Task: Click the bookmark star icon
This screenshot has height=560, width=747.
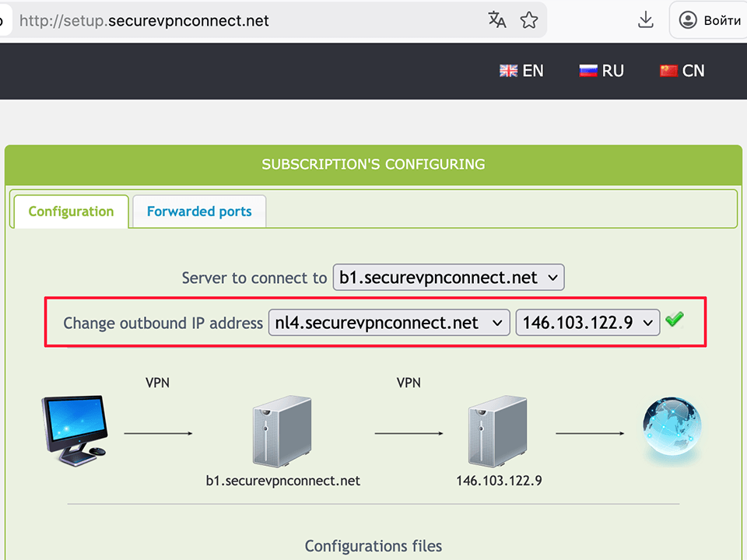Action: click(x=529, y=20)
